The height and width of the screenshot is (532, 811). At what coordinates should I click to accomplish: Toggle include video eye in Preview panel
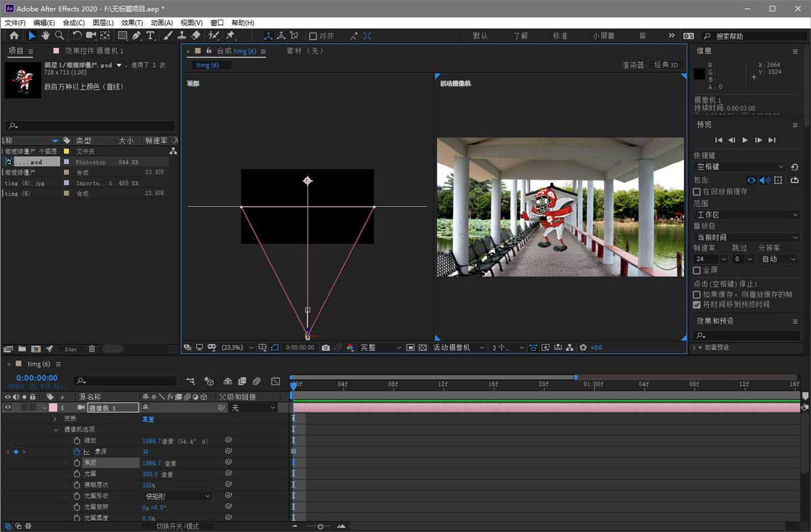[x=751, y=180]
